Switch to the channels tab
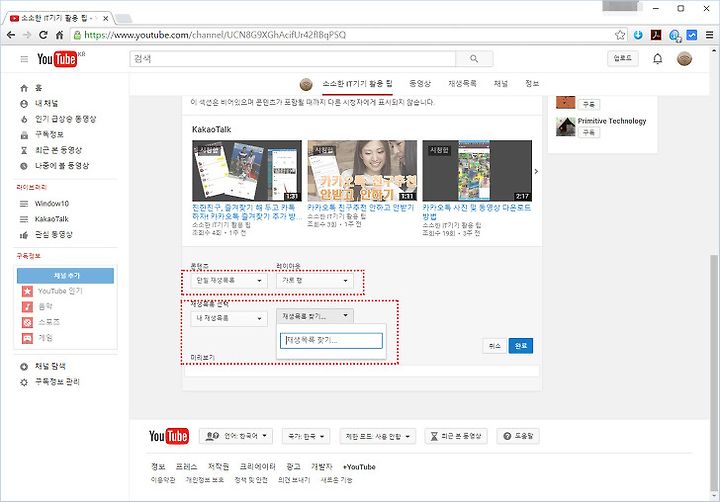The width and height of the screenshot is (720, 502). [501, 84]
